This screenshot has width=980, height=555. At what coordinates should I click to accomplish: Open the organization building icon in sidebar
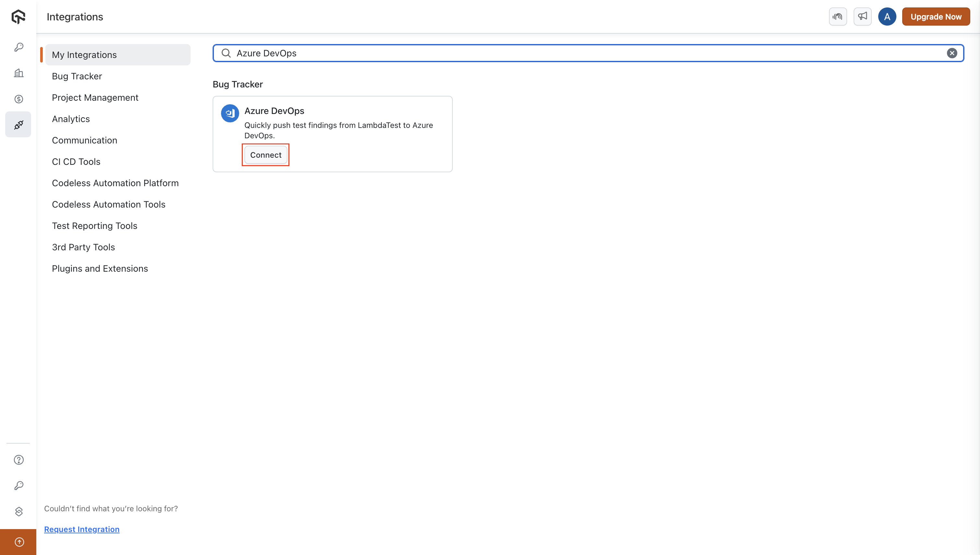(x=19, y=73)
